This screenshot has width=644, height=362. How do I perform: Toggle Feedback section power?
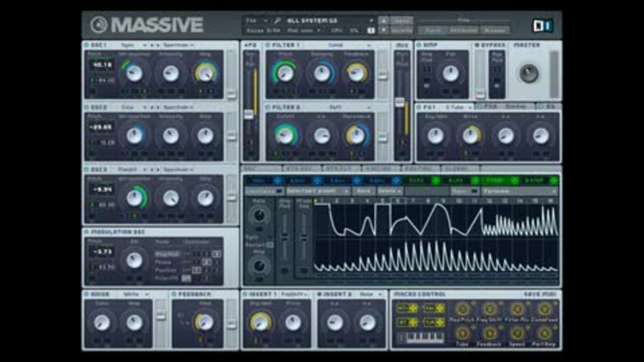pyautogui.click(x=174, y=294)
